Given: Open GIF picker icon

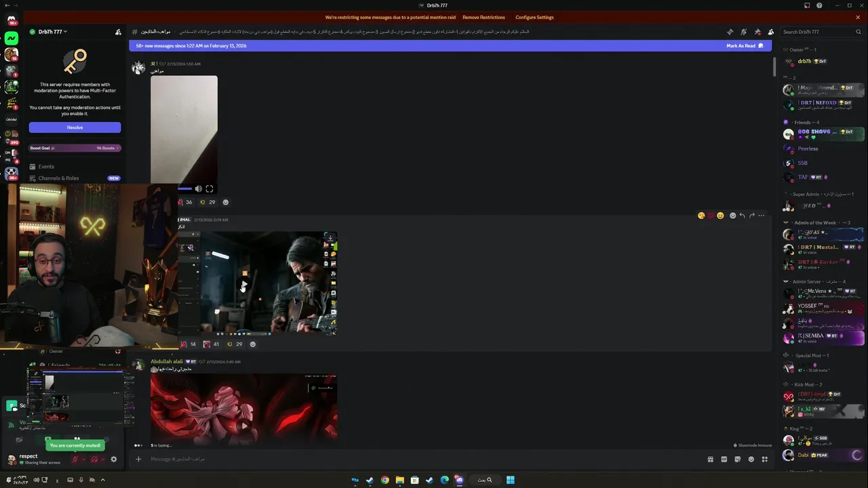Looking at the screenshot, I should click(724, 459).
